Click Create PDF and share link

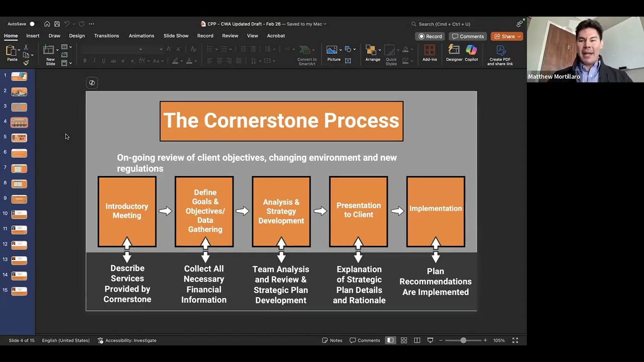(x=500, y=55)
